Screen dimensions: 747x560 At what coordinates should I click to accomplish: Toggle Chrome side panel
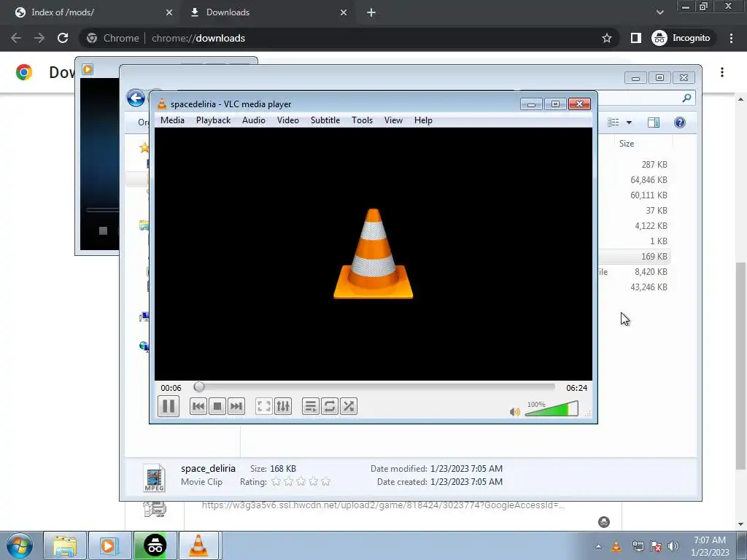(636, 38)
